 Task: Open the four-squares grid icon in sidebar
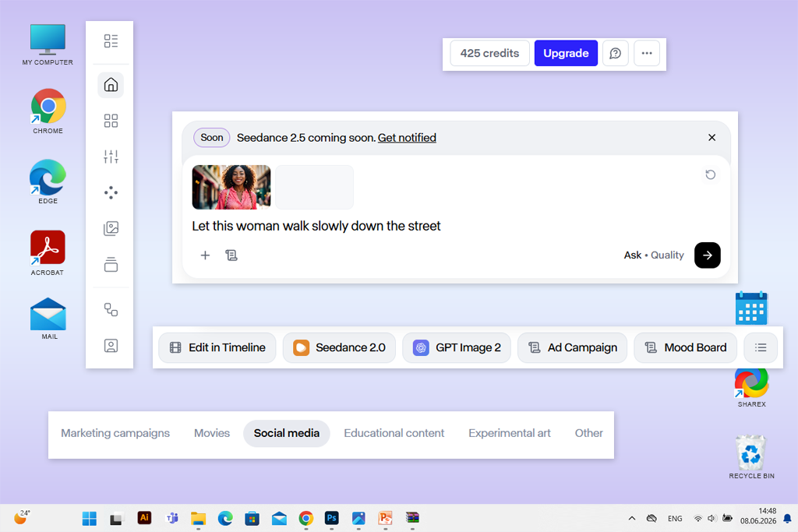[111, 121]
